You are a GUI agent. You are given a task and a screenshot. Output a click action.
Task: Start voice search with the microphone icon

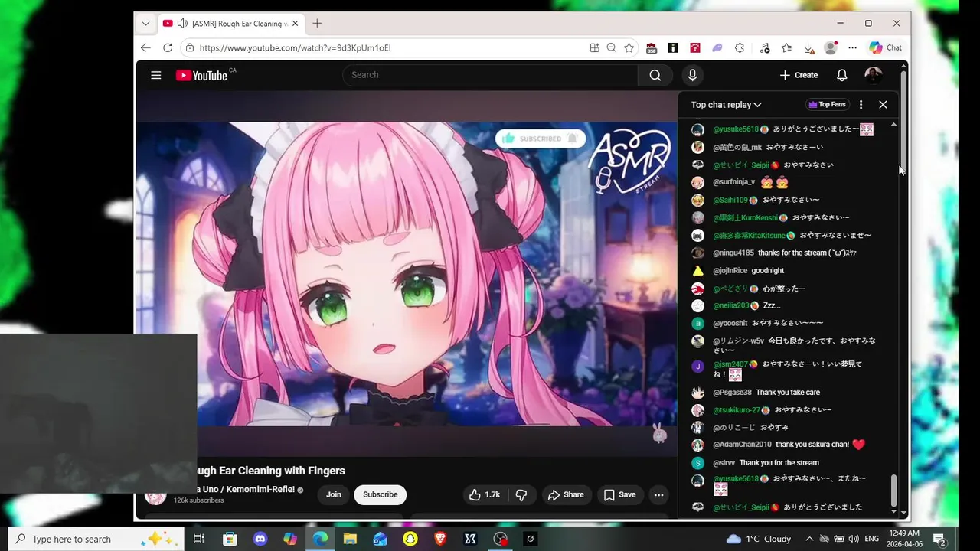(692, 75)
